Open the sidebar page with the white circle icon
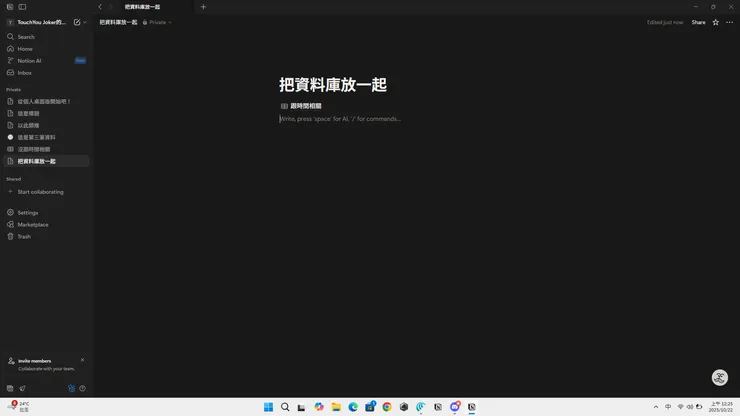The image size is (740, 416). tap(46, 137)
